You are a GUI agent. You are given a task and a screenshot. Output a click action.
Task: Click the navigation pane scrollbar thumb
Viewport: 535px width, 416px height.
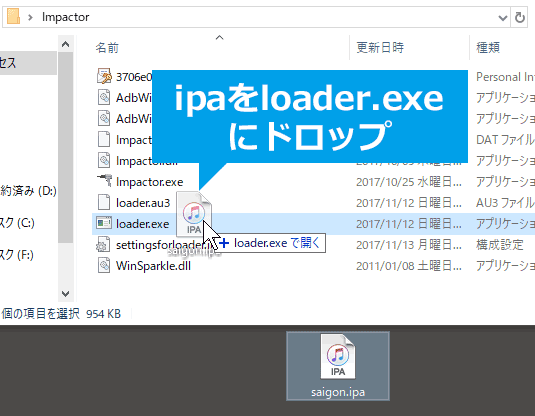pos(66,147)
